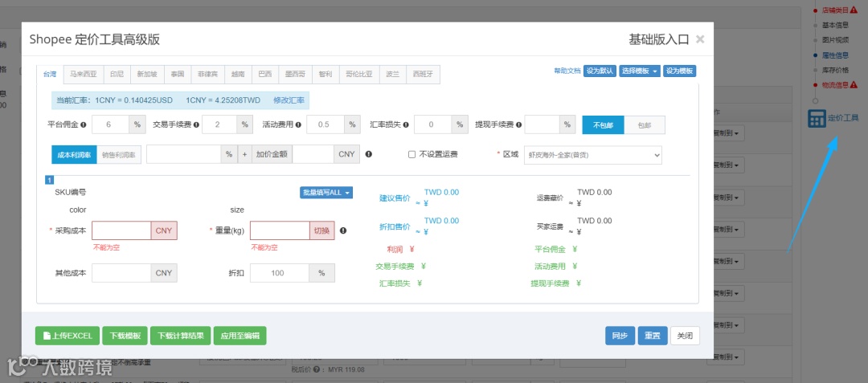Switch to the 越南 tab
868x383 pixels.
coord(239,74)
